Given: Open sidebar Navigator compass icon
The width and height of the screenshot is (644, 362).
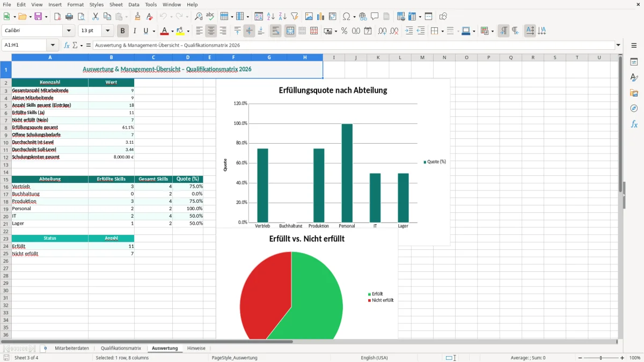Looking at the screenshot, I should coord(634,109).
